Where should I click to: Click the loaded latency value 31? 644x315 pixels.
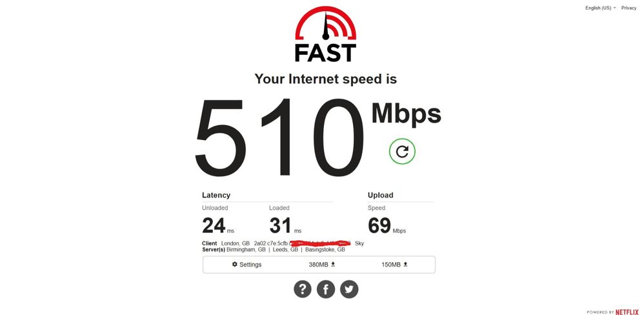280,225
